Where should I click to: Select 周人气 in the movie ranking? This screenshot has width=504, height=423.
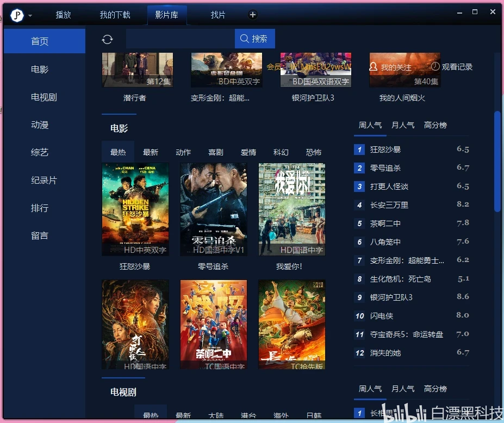pyautogui.click(x=370, y=125)
